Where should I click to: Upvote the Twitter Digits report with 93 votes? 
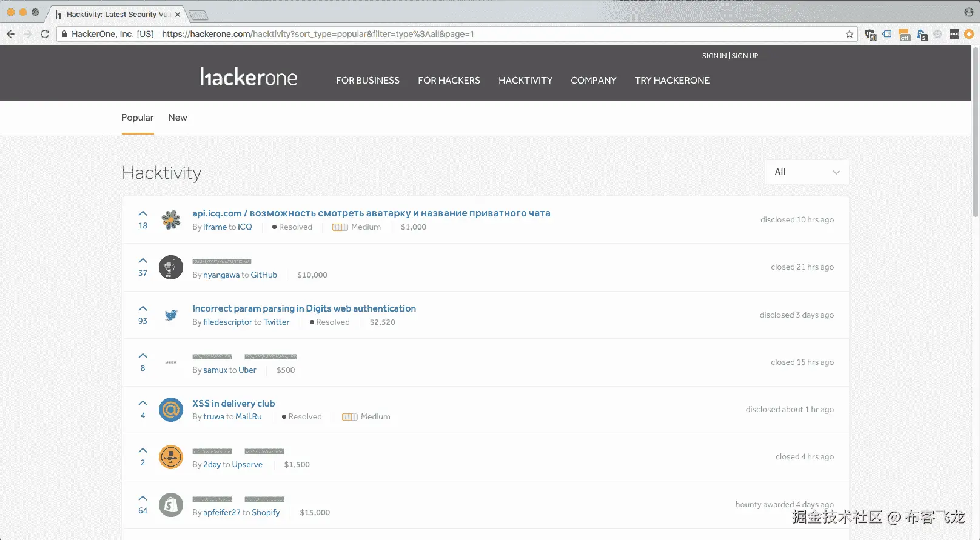(143, 308)
